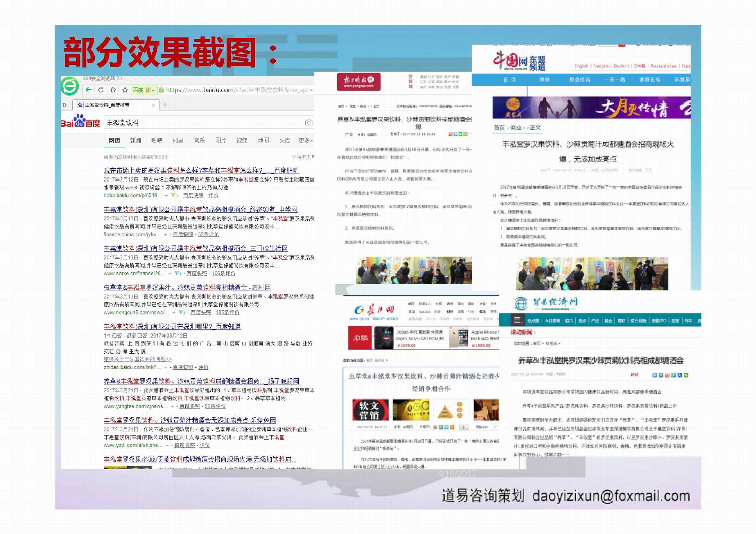
Task: Click the 360 browser logo icon
Action: tap(69, 86)
